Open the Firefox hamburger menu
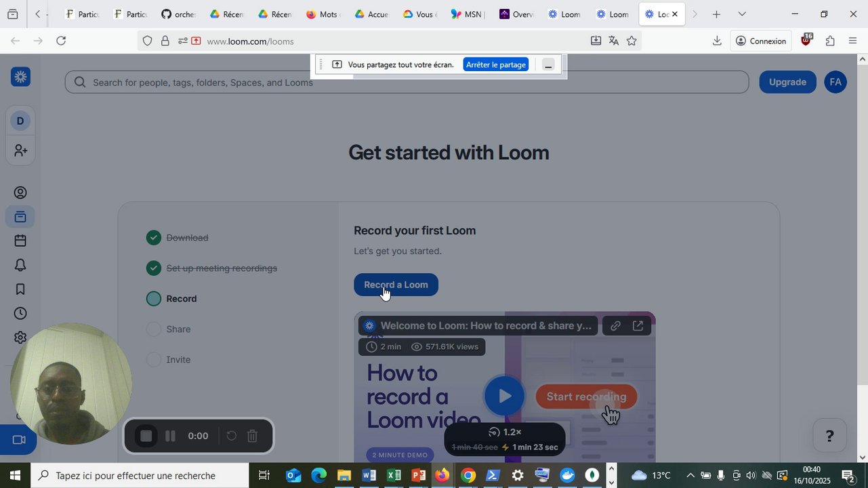The width and height of the screenshot is (868, 488). tap(852, 41)
